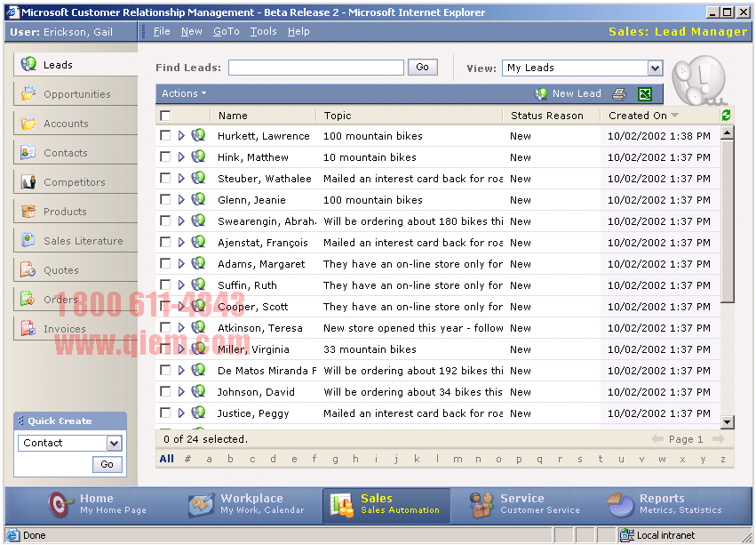756x545 pixels.
Task: Click the vertical scrollbar thumb
Action: click(x=727, y=221)
